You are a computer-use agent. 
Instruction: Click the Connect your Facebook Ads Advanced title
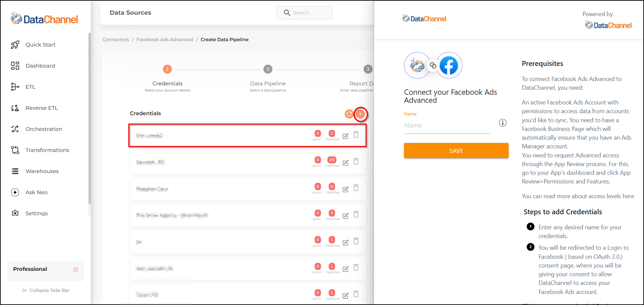tap(450, 96)
